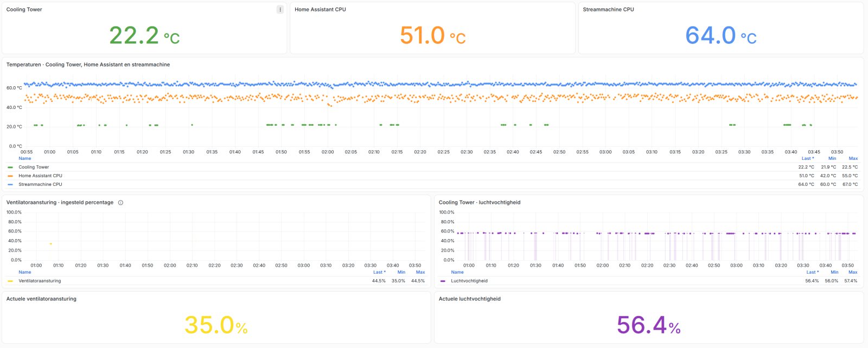The height and width of the screenshot is (348, 868).
Task: Click 67.0 °C max value for Streammachine CPU
Action: 850,185
